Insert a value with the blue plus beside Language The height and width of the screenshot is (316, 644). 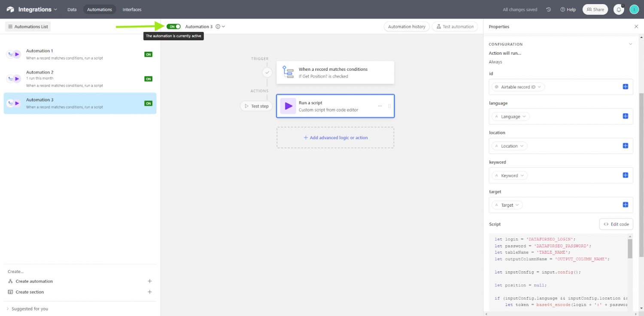[x=625, y=116]
